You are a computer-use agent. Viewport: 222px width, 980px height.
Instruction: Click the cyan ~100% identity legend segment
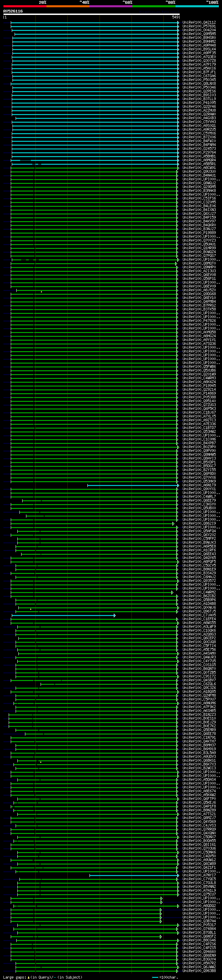[x=197, y=6]
